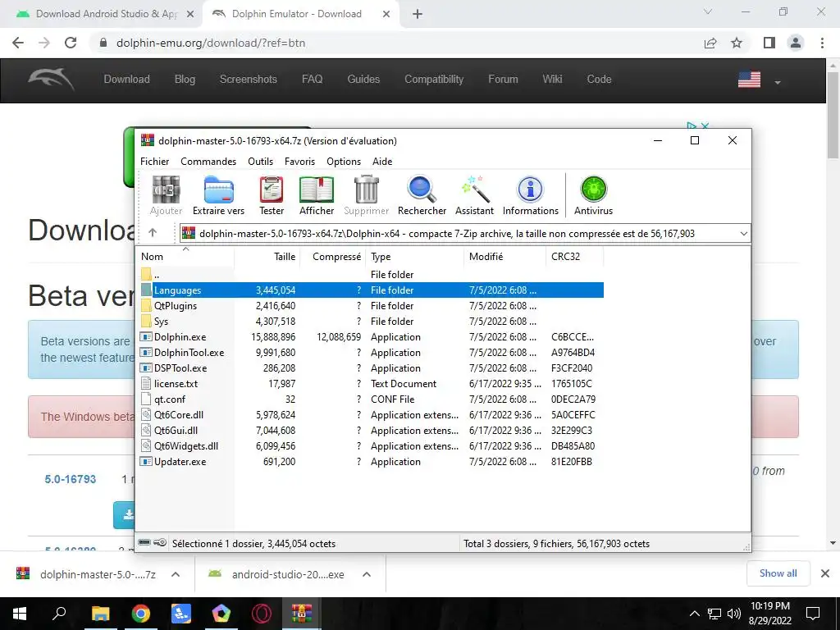Show hidden system tray icons

tap(694, 614)
